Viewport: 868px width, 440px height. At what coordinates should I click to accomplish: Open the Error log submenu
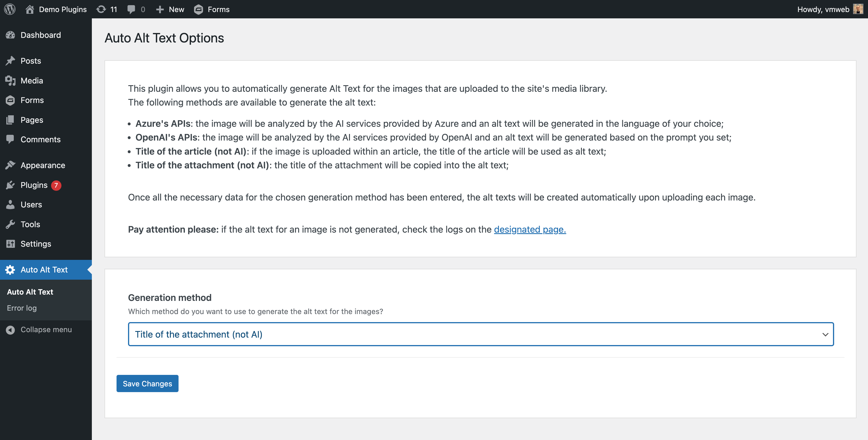(x=22, y=307)
